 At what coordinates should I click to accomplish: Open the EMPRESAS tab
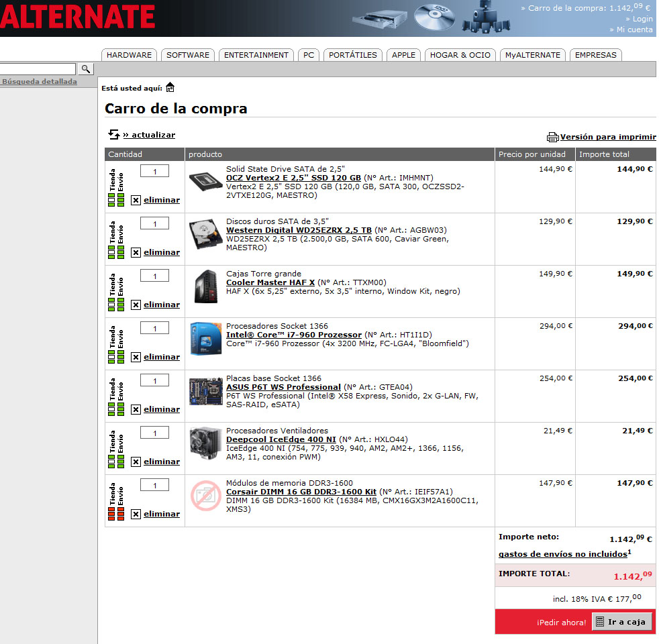(595, 55)
